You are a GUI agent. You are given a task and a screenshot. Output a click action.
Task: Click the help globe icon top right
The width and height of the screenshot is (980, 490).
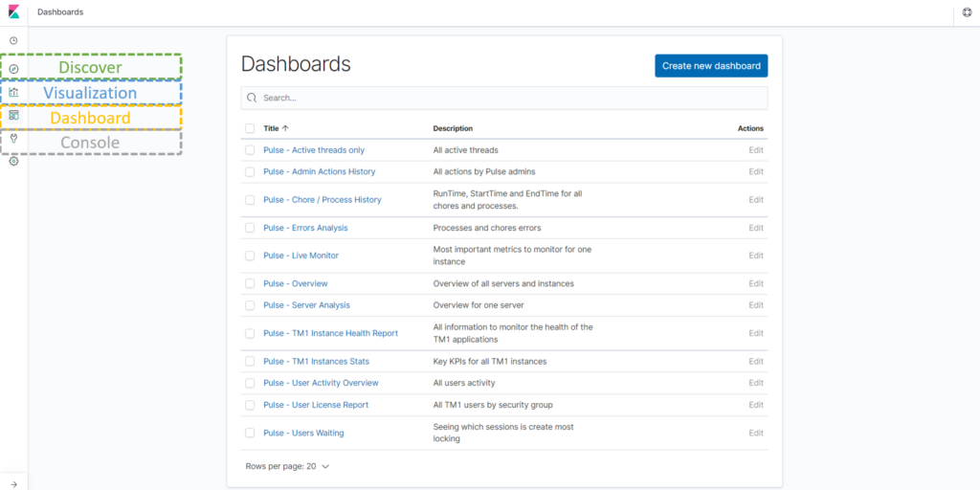tap(967, 12)
